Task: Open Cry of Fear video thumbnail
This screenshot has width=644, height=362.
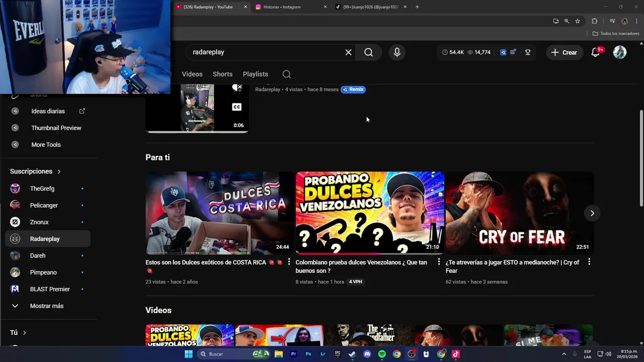Action: pos(520,213)
